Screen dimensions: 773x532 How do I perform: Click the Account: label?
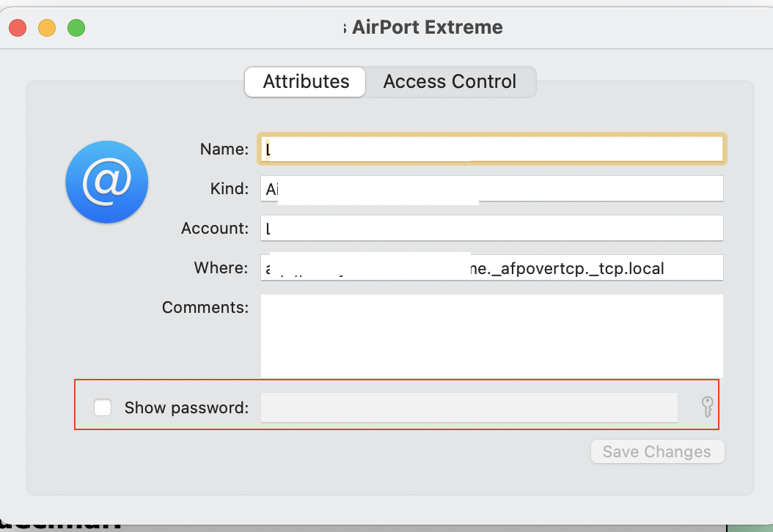213,228
